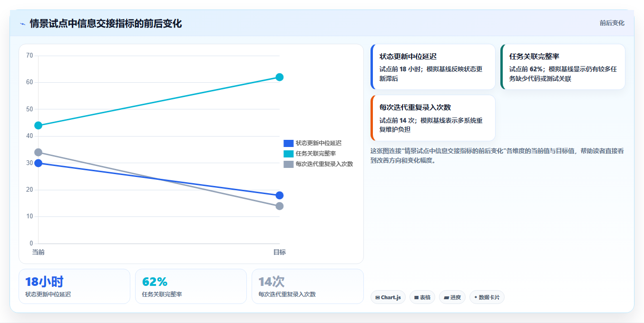Click the cyan legend color box
This screenshot has width=644, height=323.
pyautogui.click(x=289, y=154)
